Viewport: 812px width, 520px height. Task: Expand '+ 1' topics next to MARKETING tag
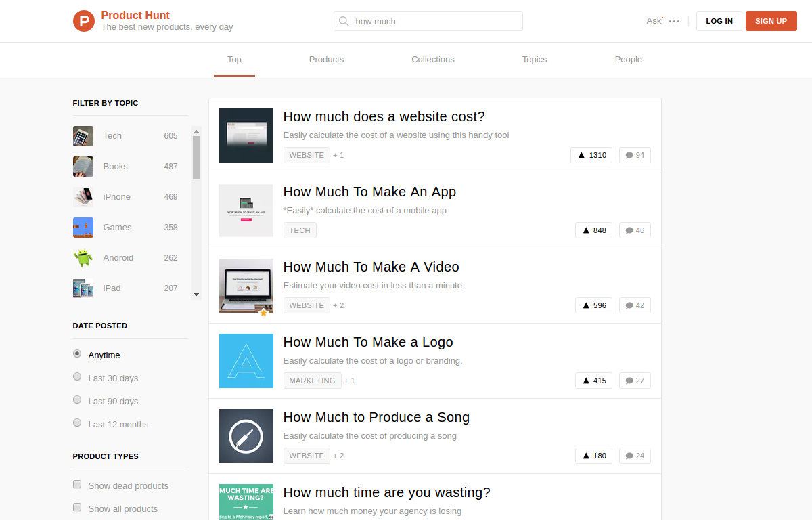(x=350, y=381)
